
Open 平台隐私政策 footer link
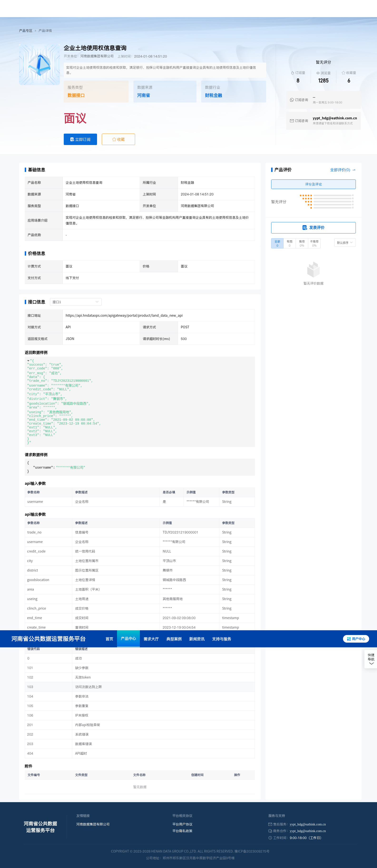tap(182, 831)
